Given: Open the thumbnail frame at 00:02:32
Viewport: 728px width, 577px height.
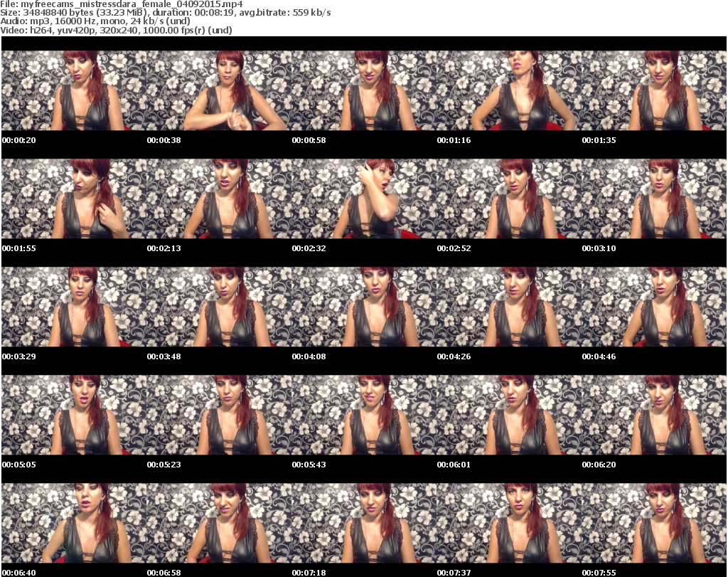Looking at the screenshot, I should (364, 198).
